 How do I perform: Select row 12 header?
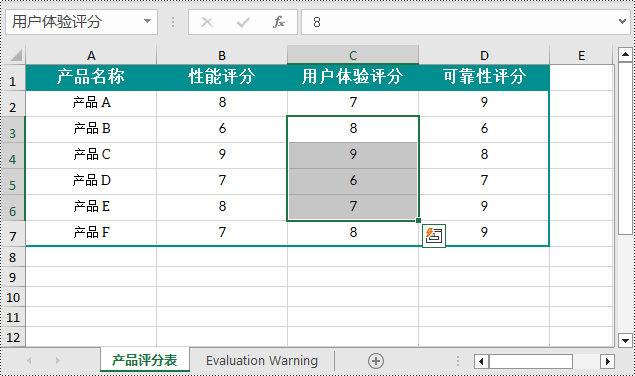point(13,337)
